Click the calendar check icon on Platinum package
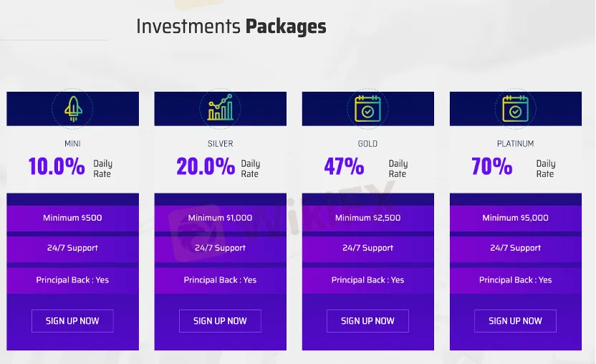596x364 pixels. 515,109
